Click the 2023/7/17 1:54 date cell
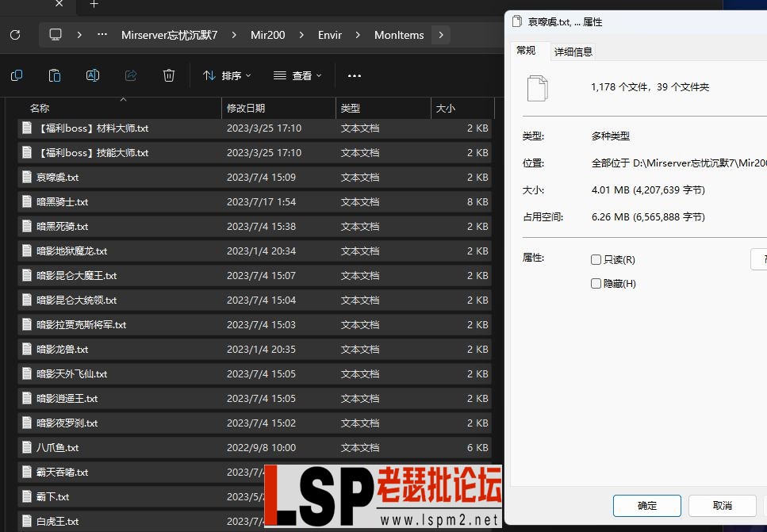 pos(261,201)
